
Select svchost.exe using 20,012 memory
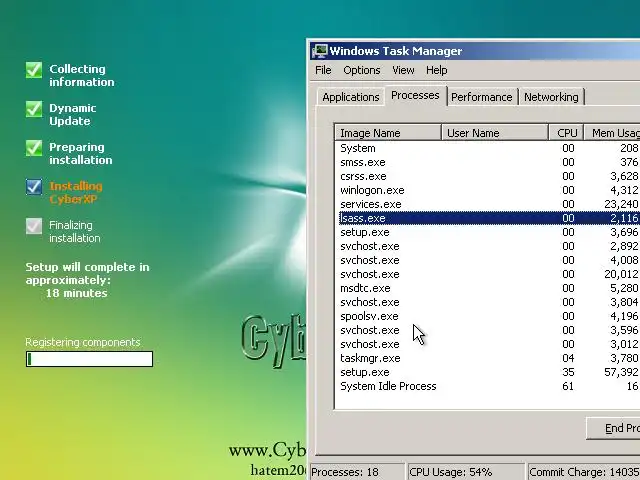(x=488, y=274)
